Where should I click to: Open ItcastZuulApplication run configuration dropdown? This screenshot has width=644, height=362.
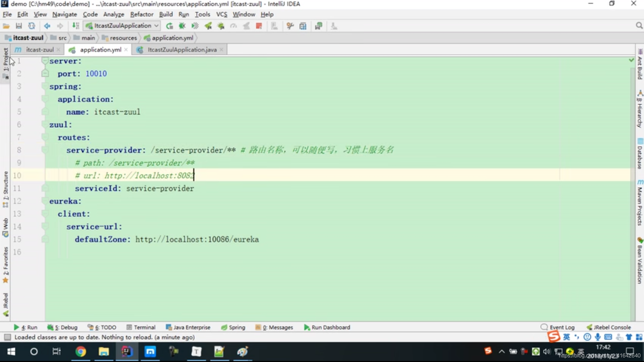pos(122,26)
